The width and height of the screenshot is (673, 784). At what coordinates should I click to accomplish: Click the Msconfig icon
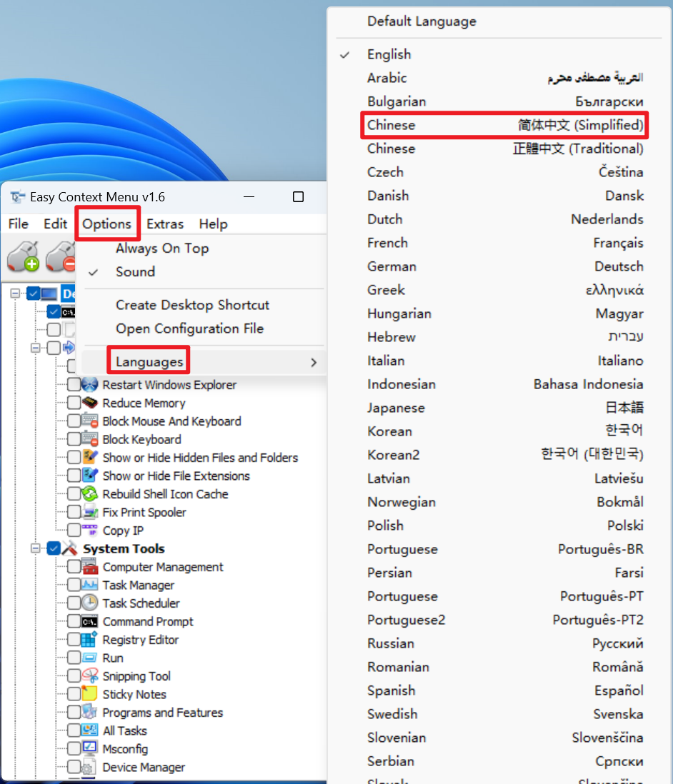click(90, 749)
